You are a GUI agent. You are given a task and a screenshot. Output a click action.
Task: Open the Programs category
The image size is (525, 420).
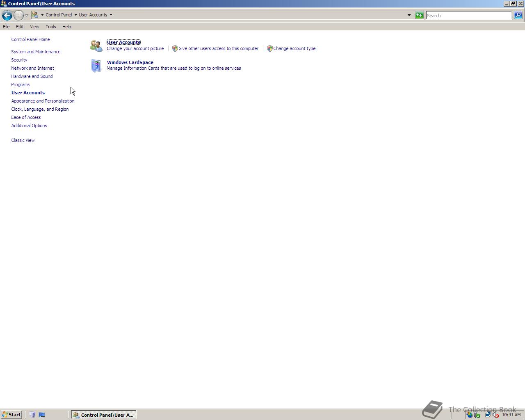coord(21,84)
